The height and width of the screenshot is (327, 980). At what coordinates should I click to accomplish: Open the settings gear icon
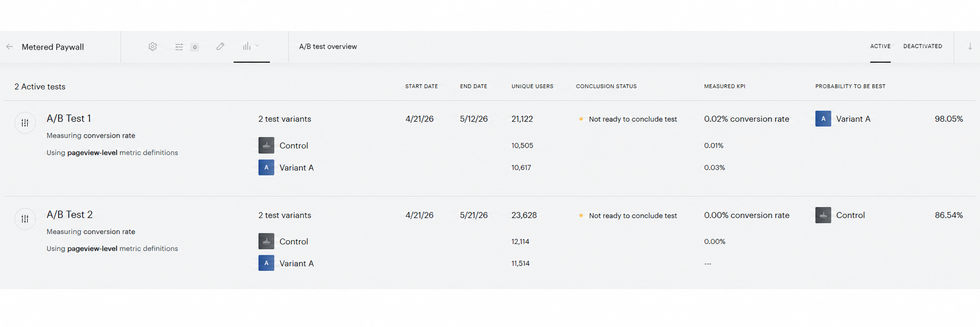click(x=153, y=47)
